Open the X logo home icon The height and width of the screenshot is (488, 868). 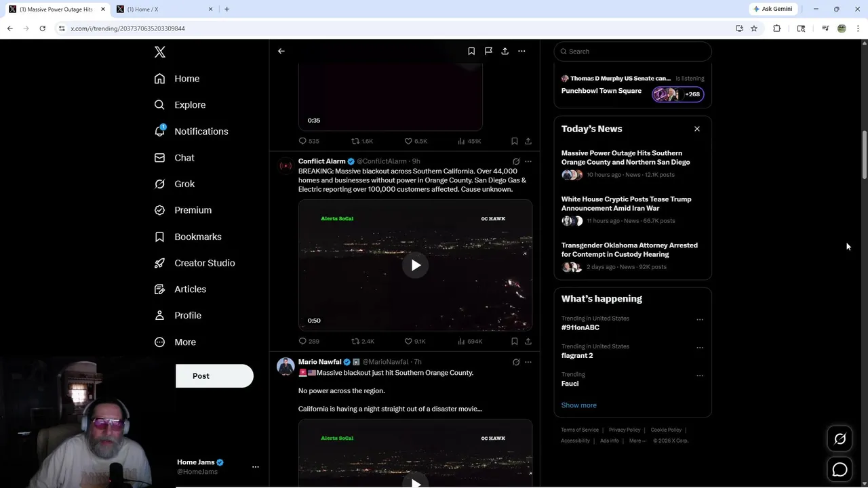click(x=160, y=52)
